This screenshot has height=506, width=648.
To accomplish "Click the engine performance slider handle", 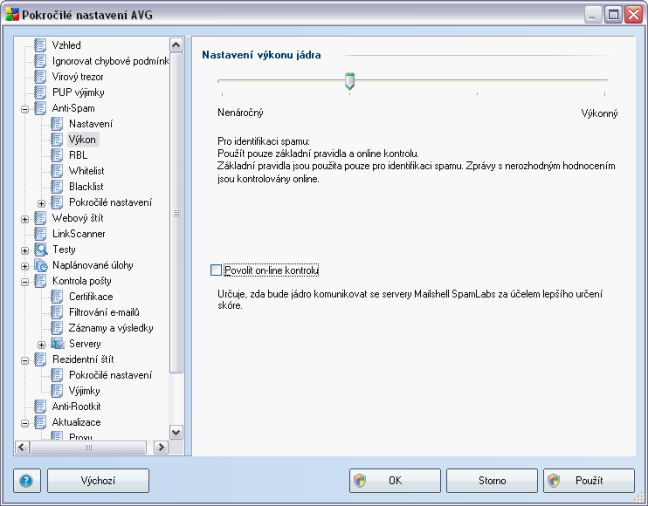I will click(x=350, y=81).
